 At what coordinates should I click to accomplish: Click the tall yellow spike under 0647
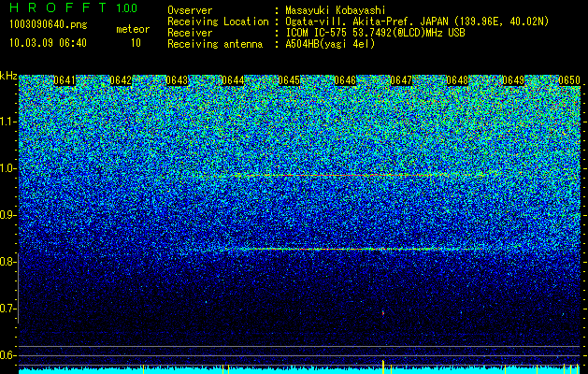click(x=382, y=367)
